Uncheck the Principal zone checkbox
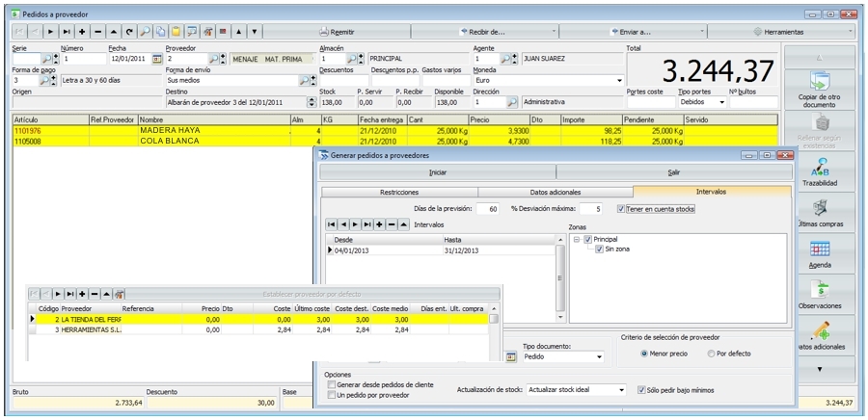Viewport: 868px width, 420px height. click(x=588, y=239)
